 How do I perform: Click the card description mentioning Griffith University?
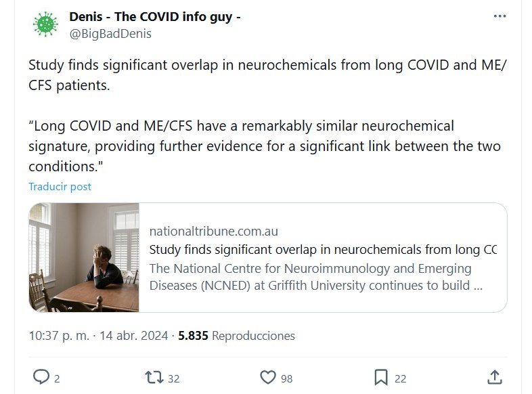pos(315,277)
